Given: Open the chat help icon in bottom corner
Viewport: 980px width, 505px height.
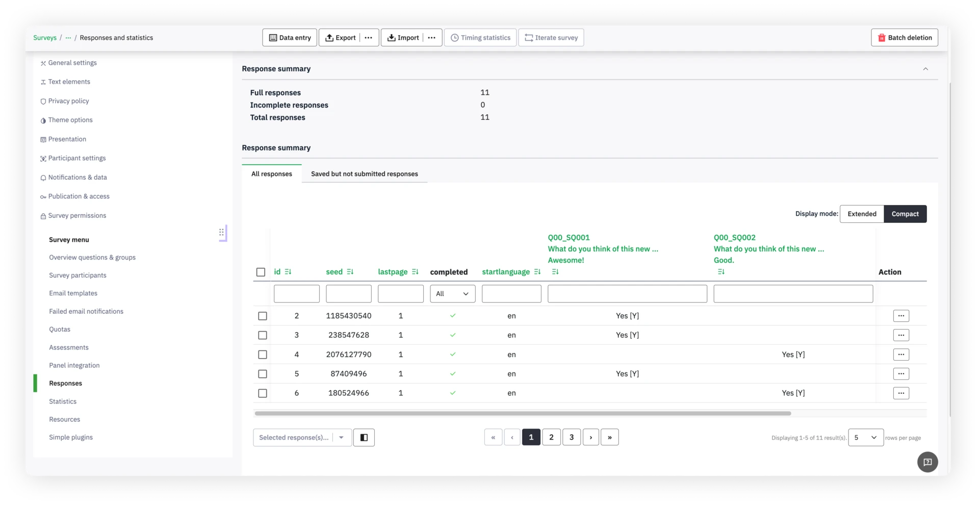Looking at the screenshot, I should pos(927,462).
